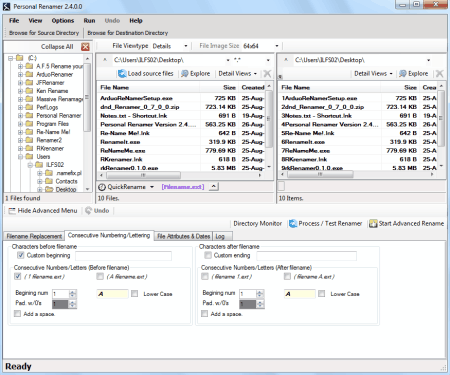Screen dimensions: 450x375
Task: Open the Options menu
Action: tap(63, 21)
